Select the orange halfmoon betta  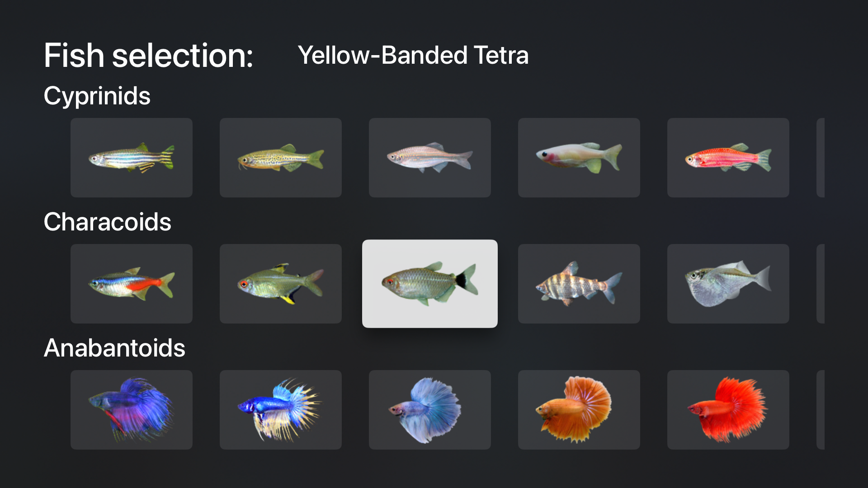pos(579,410)
